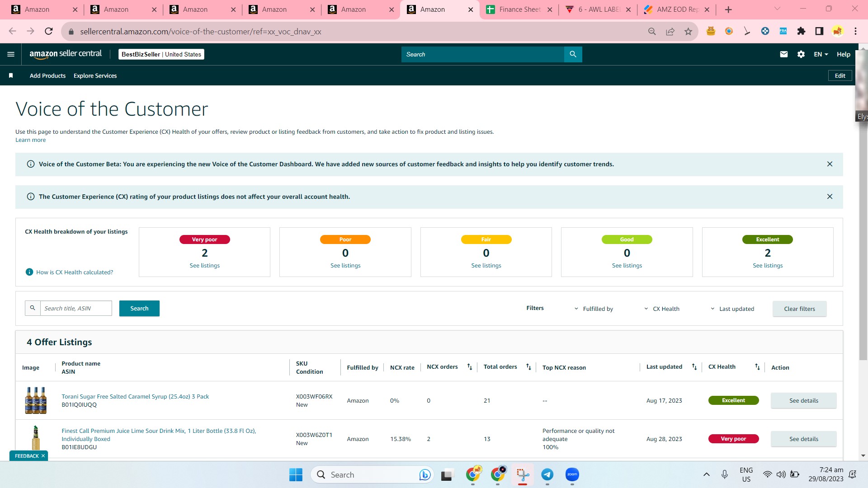
Task: Open Chrome three-dot menu
Action: point(855,31)
